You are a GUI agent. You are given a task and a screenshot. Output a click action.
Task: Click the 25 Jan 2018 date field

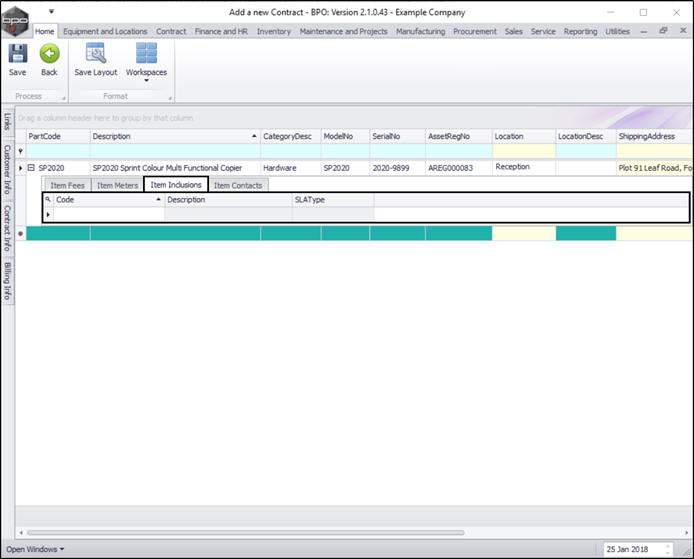click(638, 549)
